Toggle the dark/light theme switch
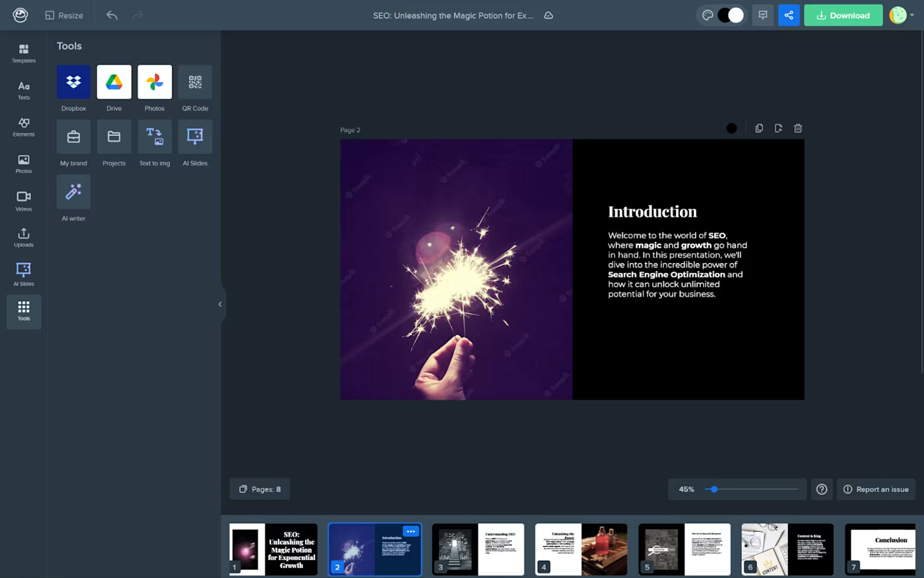This screenshot has width=924, height=578. 730,15
